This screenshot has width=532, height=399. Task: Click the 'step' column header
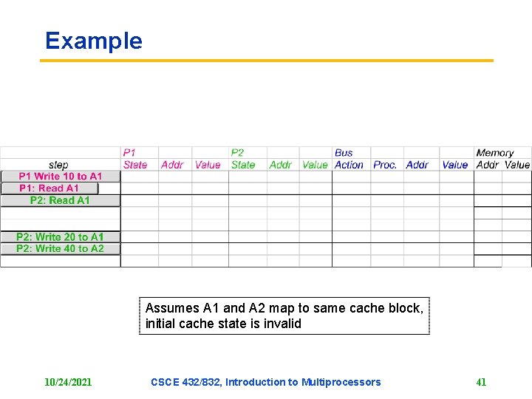[x=58, y=165]
